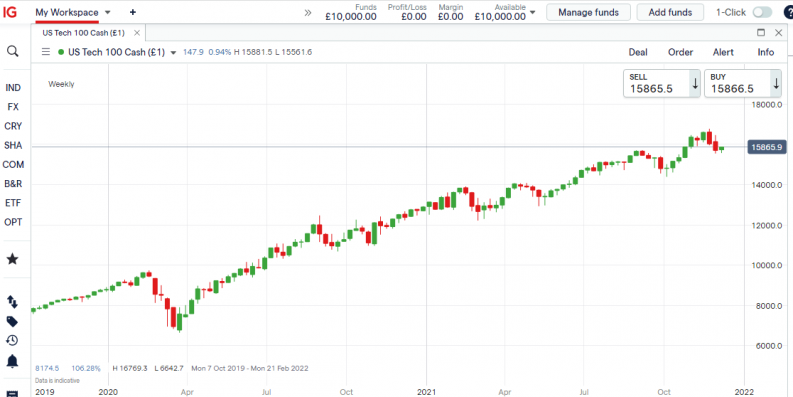Open the help question mark icon
Screen dimensions: 793x397
(x=788, y=13)
